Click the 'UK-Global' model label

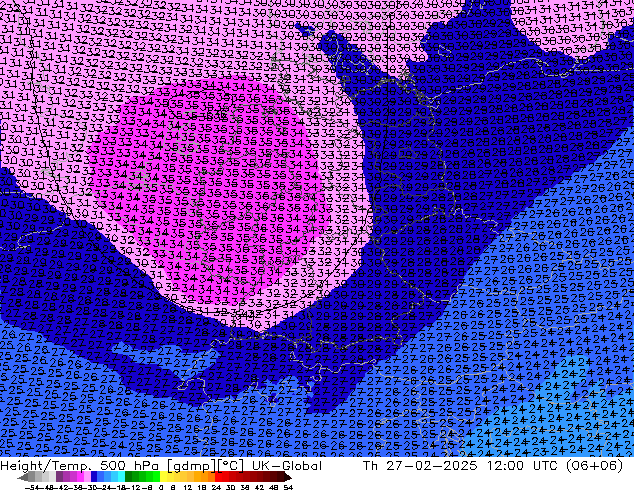coord(287,466)
